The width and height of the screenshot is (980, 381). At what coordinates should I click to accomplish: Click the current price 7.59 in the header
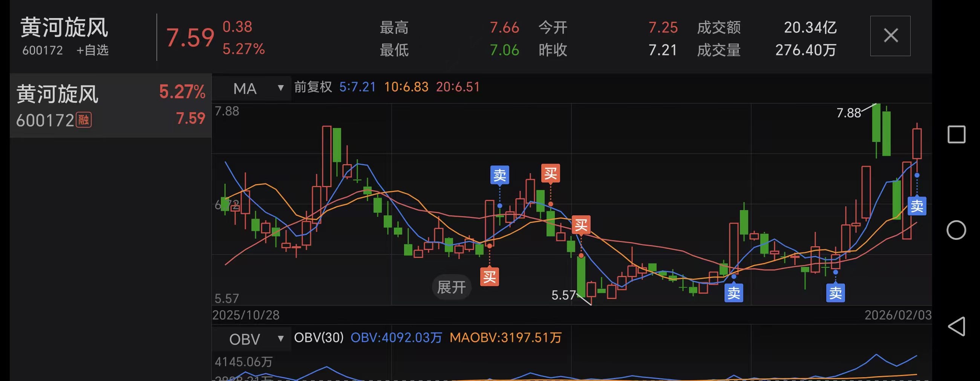pos(190,38)
